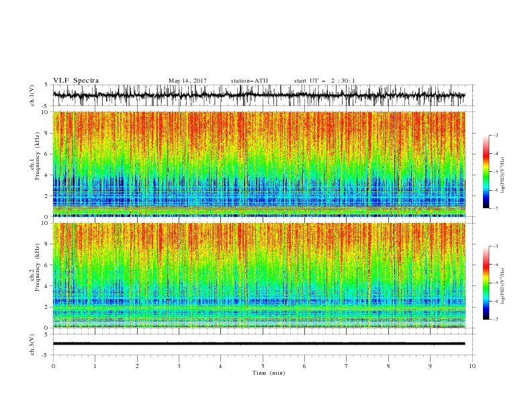Click the ch.3 flat voltage trace
The height and width of the screenshot is (411, 532).
tap(259, 344)
